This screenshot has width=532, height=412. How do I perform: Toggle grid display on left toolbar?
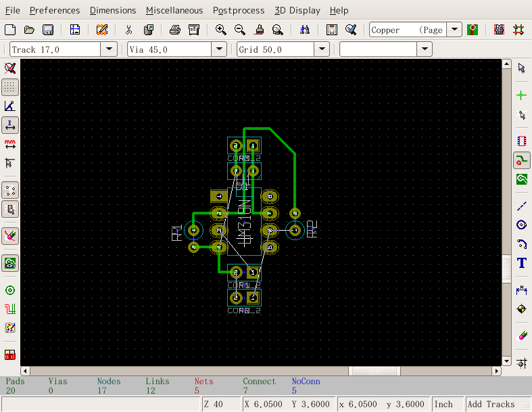(x=10, y=87)
